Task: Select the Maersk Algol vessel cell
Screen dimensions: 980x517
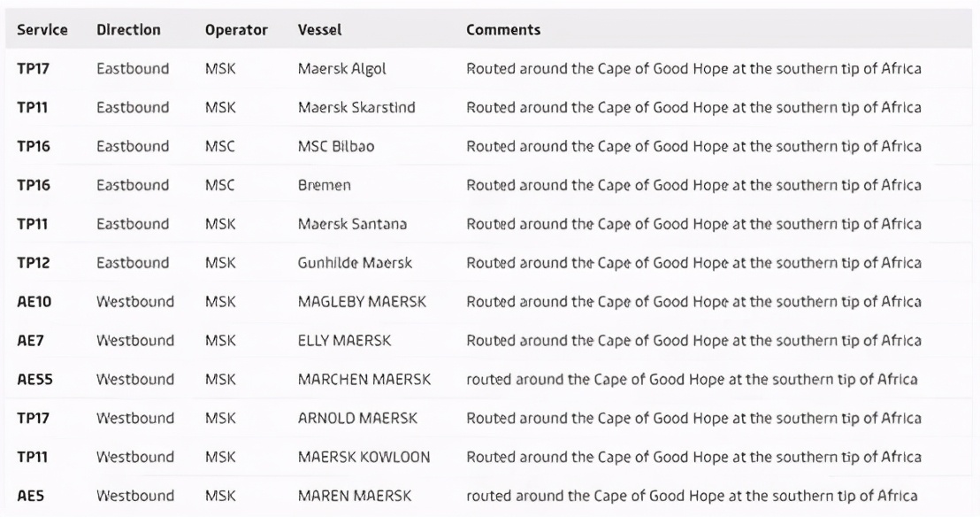Action: pyautogui.click(x=342, y=69)
